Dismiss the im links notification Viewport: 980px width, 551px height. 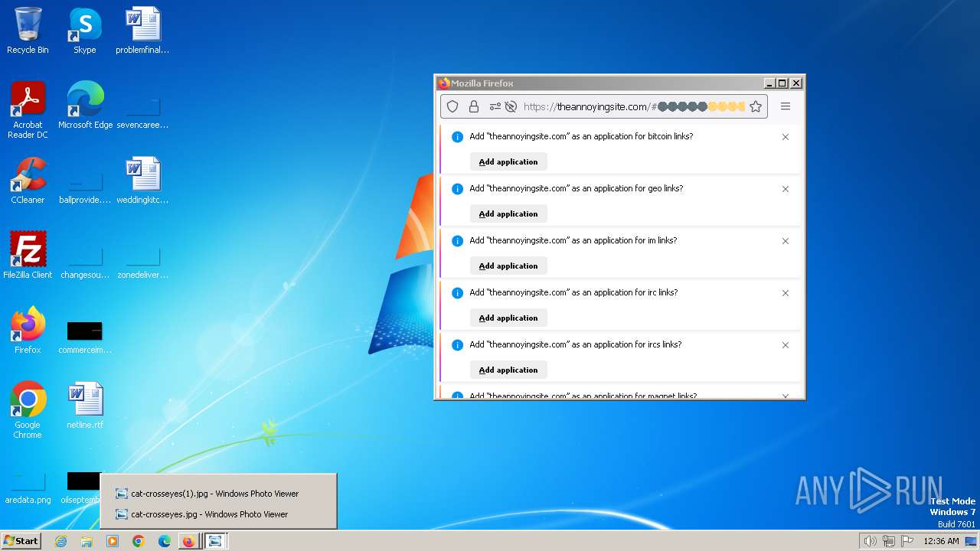tap(785, 241)
